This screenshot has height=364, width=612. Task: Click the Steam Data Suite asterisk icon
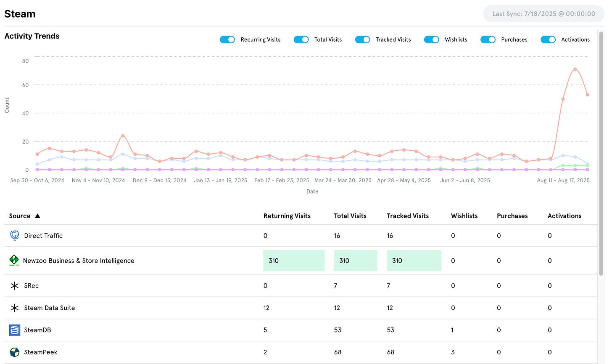(15, 308)
